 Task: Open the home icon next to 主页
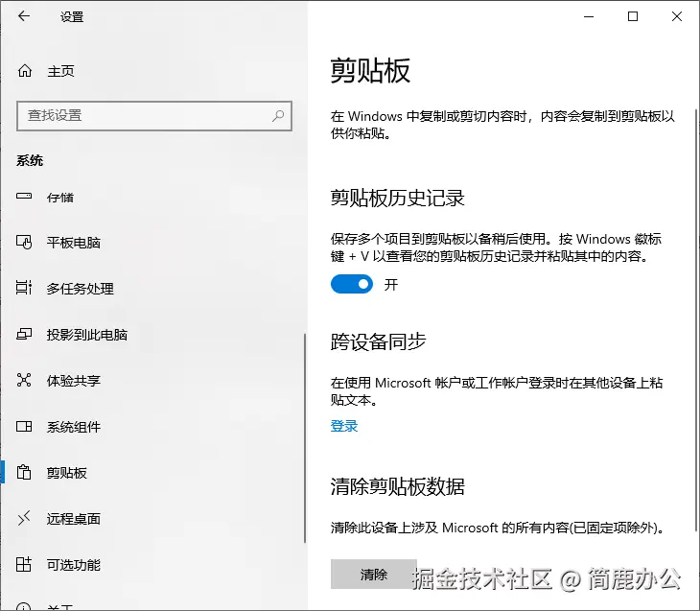pos(25,71)
